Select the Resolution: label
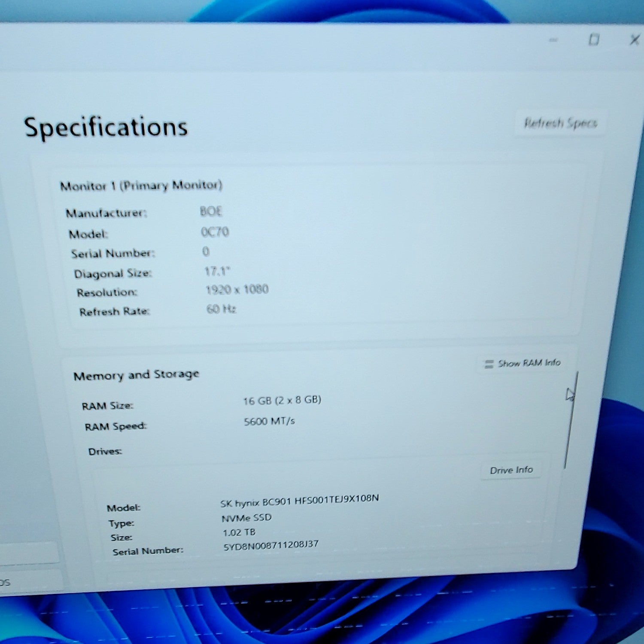The image size is (644, 644). [107, 293]
